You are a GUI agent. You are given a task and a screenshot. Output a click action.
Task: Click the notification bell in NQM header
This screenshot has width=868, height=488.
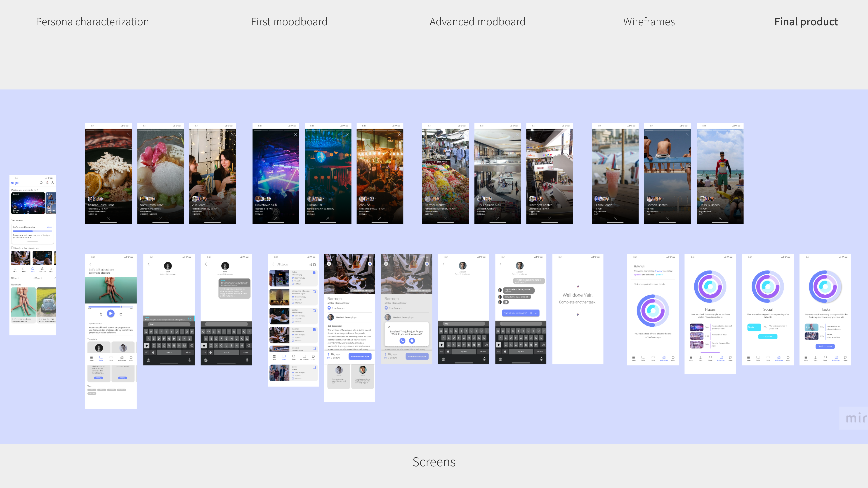(47, 183)
